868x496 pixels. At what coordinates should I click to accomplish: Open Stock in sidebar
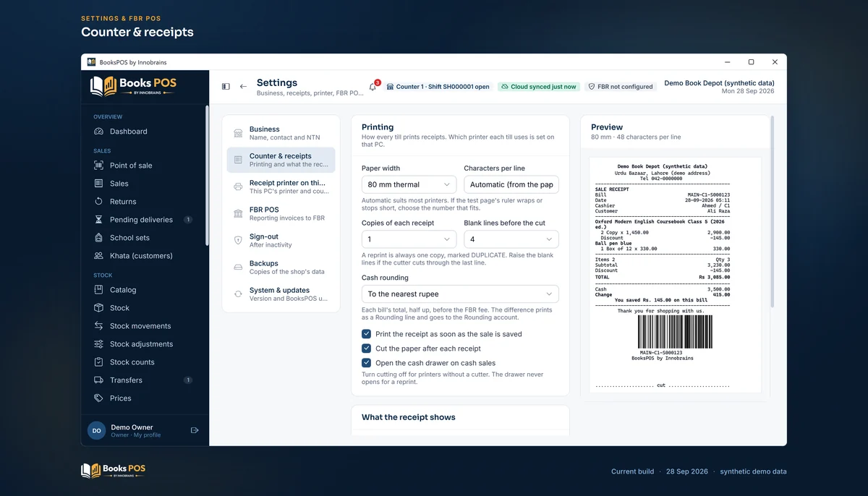coord(145,308)
